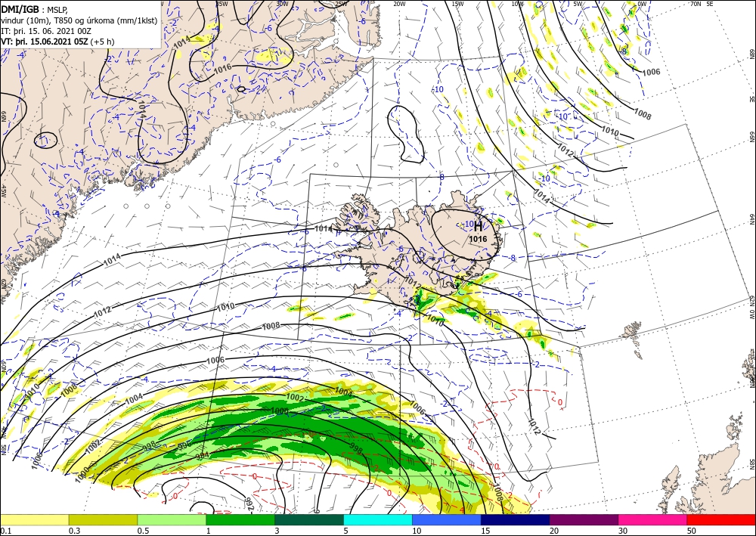The width and height of the screenshot is (756, 536).
Task: Click the 'H' high pressure marker over Iceland
Action: [x=478, y=227]
